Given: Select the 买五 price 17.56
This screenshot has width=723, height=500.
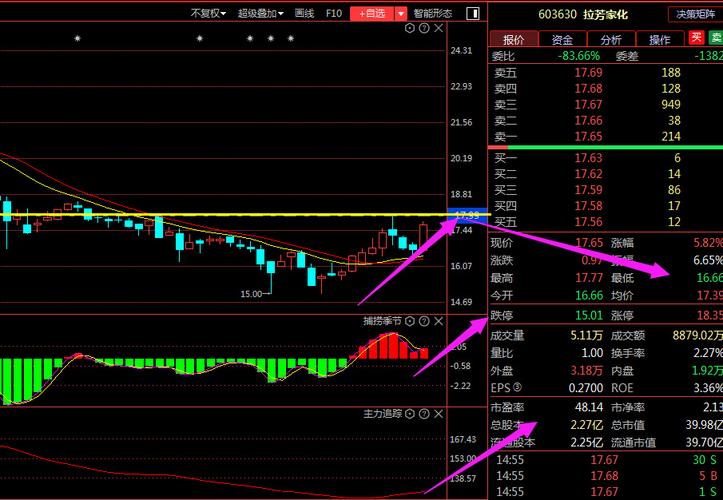Looking at the screenshot, I should 588,222.
